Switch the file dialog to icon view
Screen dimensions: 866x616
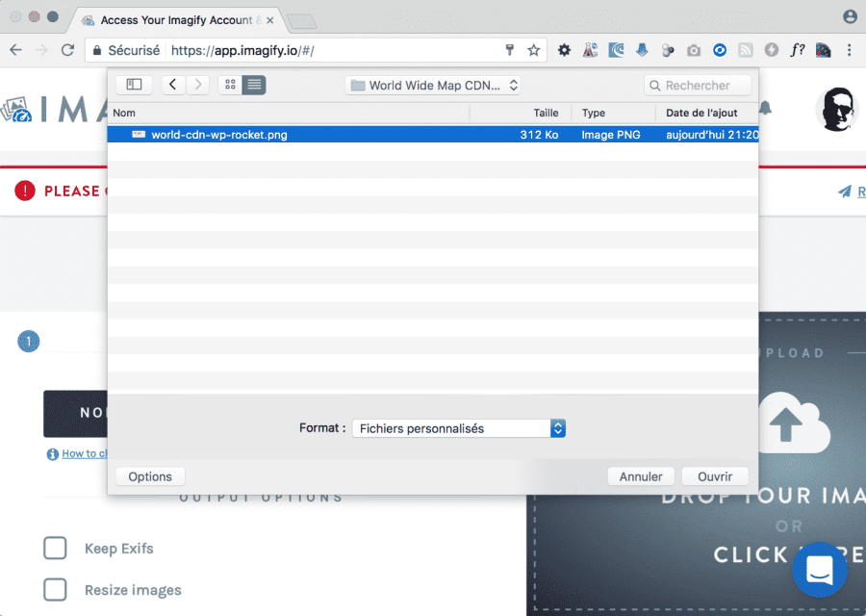(x=230, y=85)
